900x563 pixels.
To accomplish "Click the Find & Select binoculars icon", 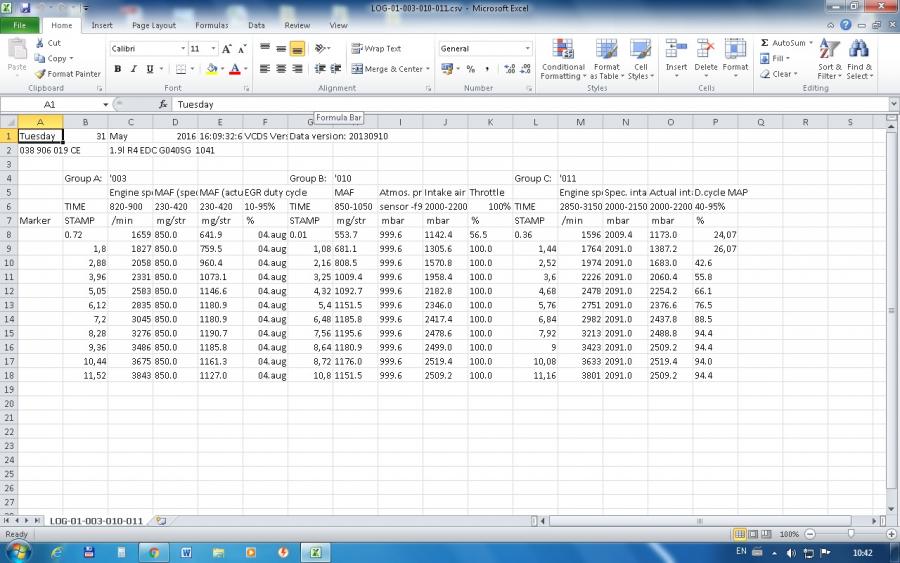I will click(x=858, y=50).
